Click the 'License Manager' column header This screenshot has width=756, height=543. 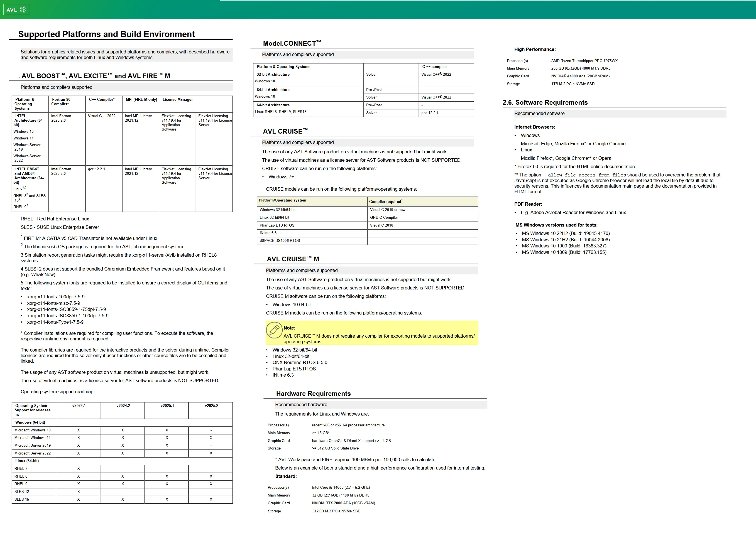point(178,100)
